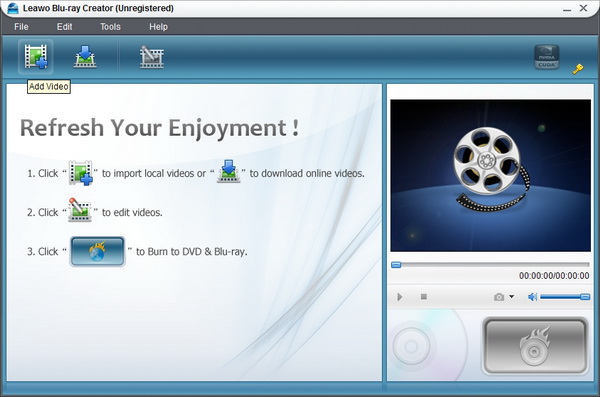The height and width of the screenshot is (397, 600).
Task: Click the NVIDIA CUDA acceleration badge
Action: (546, 57)
